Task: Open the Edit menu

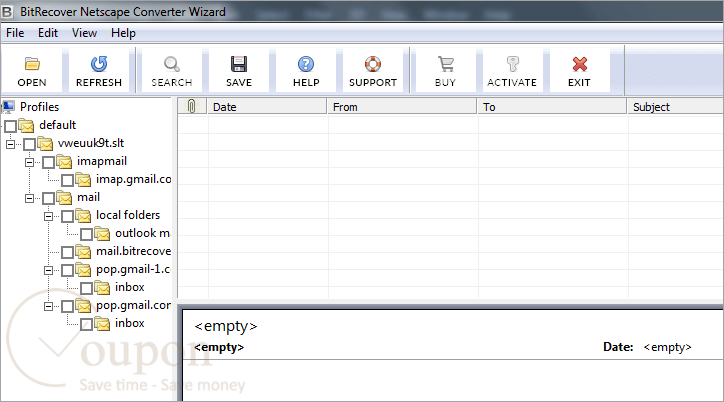Action: pyautogui.click(x=48, y=33)
